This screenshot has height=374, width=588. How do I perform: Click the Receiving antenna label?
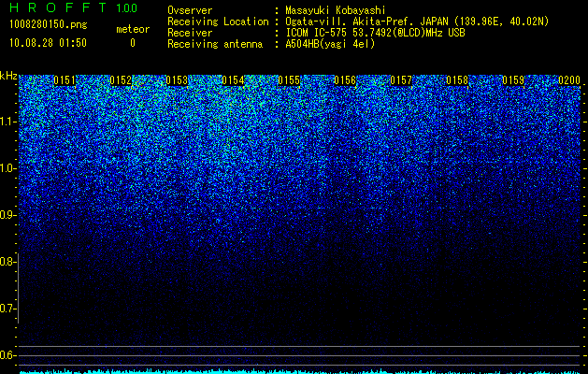(x=215, y=44)
